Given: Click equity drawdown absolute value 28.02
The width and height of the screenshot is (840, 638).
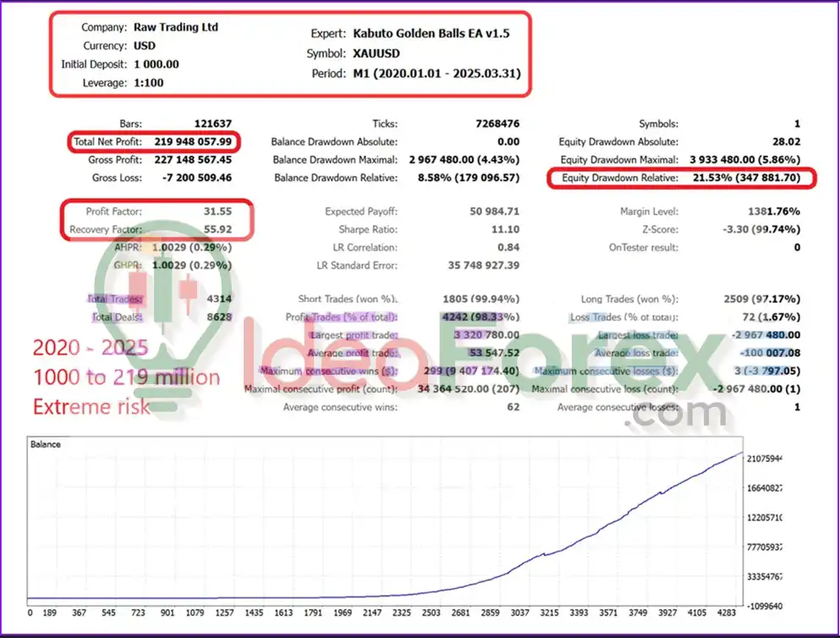Looking at the screenshot, I should [787, 142].
